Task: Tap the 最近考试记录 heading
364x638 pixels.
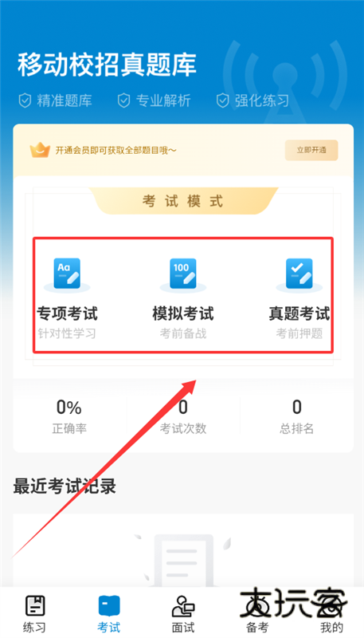Action: pos(65,486)
